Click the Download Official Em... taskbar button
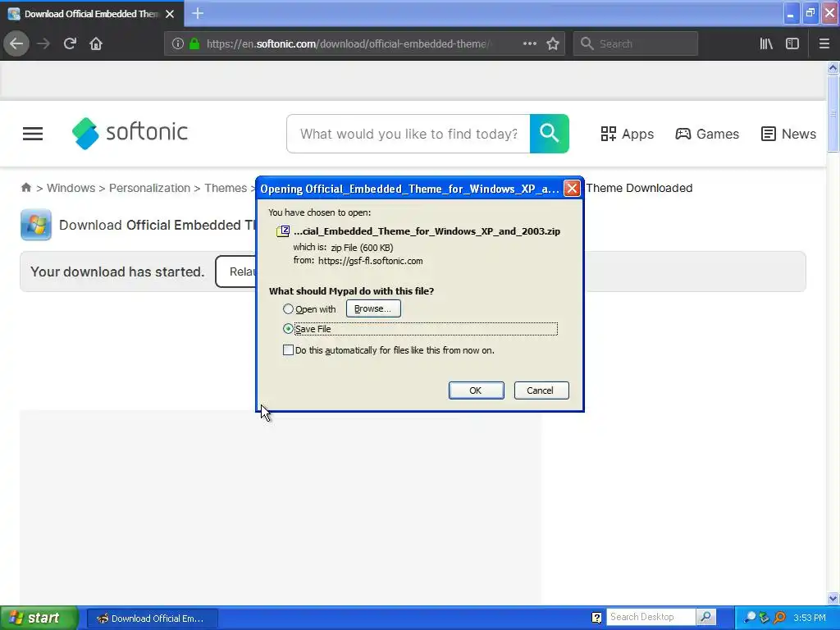Screen dimensions: 840x630 [x=152, y=619]
